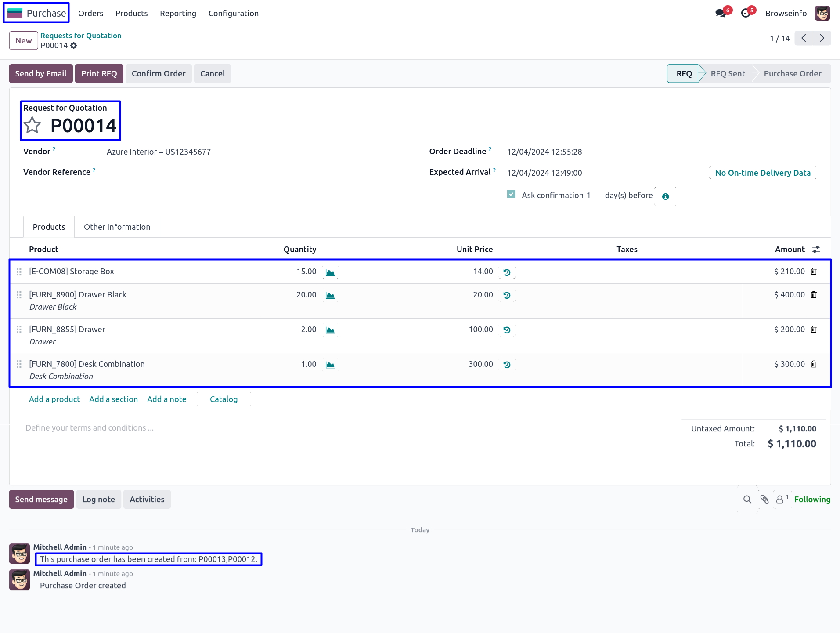Open the Reporting menu

(x=178, y=14)
